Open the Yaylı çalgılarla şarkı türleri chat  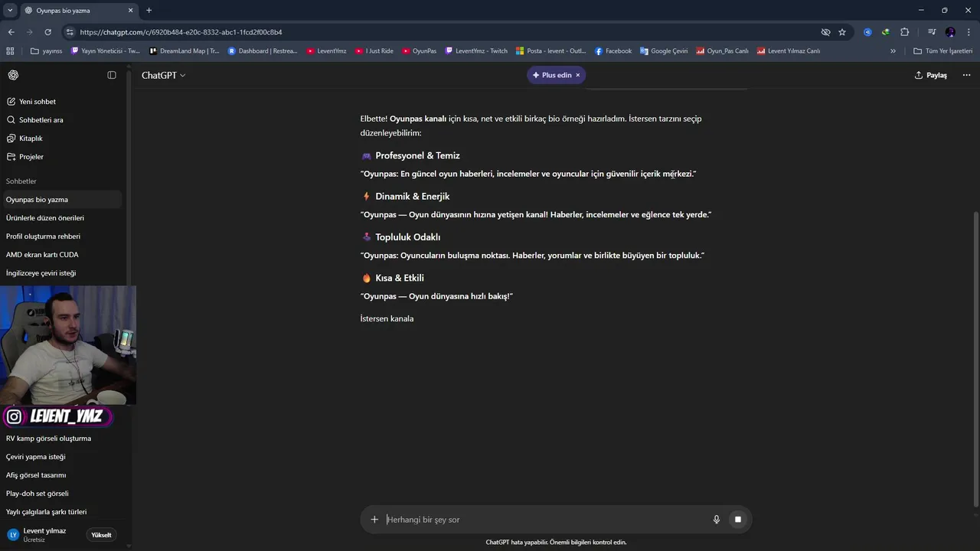pyautogui.click(x=61, y=512)
